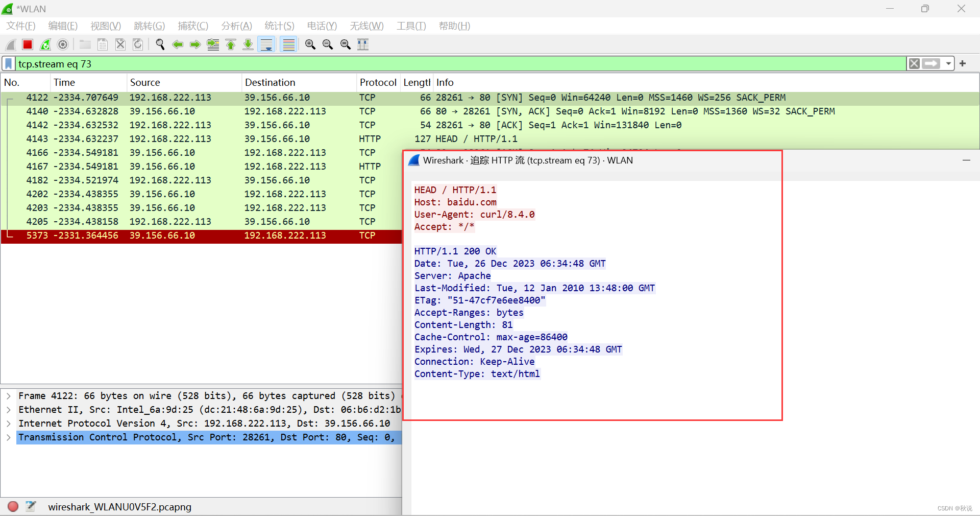Sort by the Protocol column header
The height and width of the screenshot is (516, 980).
coord(378,82)
